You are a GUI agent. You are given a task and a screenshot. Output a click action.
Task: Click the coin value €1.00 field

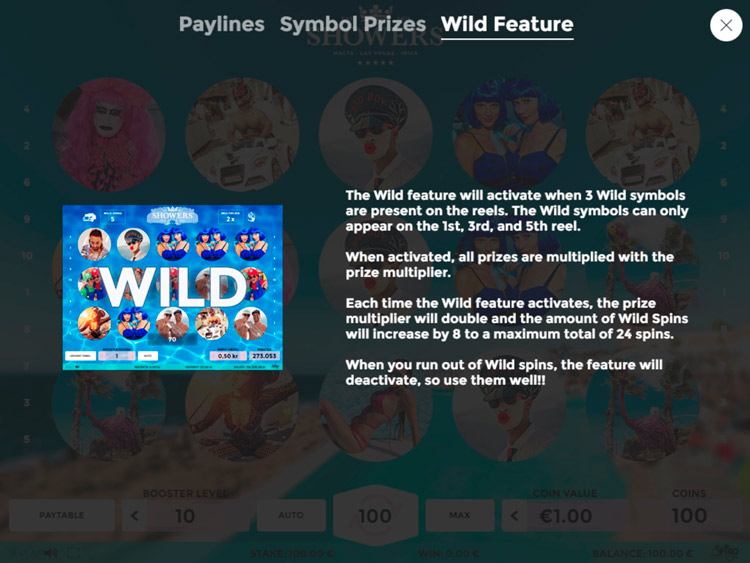coord(566,516)
